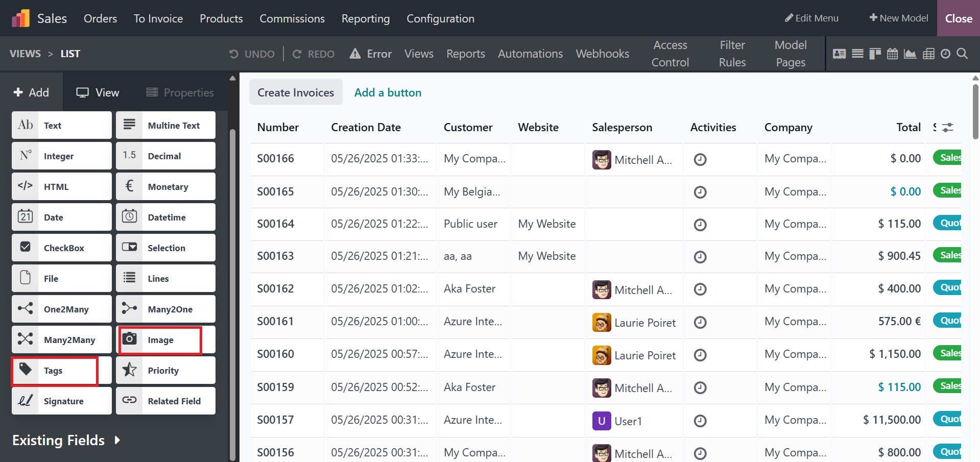Click the Add a button link
The width and height of the screenshot is (980, 462).
coord(388,92)
